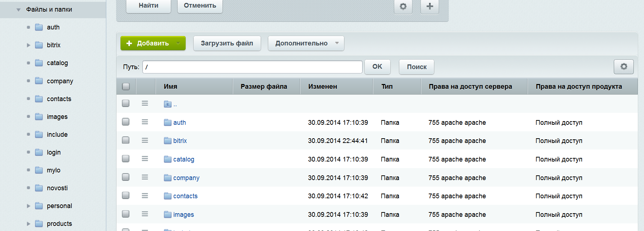The height and width of the screenshot is (231, 644).
Task: Toggle the select-all checkbox in table header
Action: [x=126, y=87]
